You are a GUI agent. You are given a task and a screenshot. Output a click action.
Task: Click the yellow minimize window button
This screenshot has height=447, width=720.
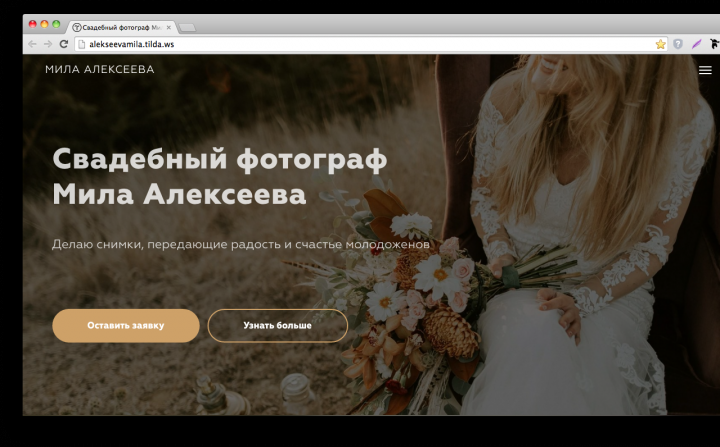pos(45,24)
